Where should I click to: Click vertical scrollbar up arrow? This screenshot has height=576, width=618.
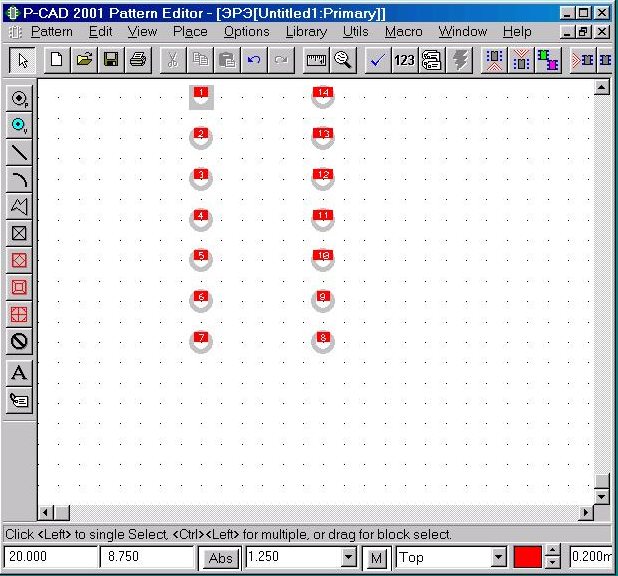point(601,87)
